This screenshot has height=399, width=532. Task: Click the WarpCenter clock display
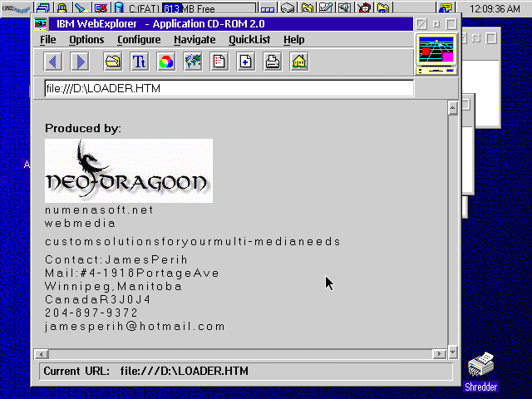point(495,9)
